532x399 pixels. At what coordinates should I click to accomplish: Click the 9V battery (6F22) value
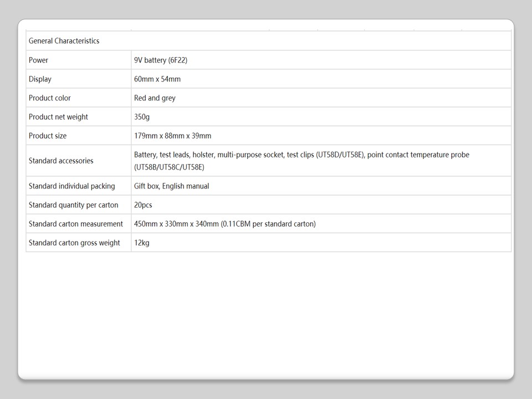[x=165, y=60]
